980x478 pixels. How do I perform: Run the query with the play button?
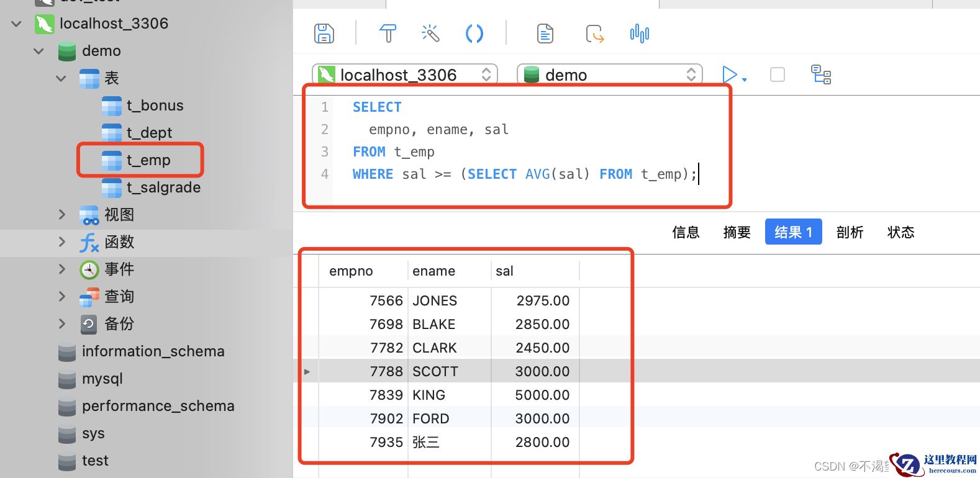point(729,75)
